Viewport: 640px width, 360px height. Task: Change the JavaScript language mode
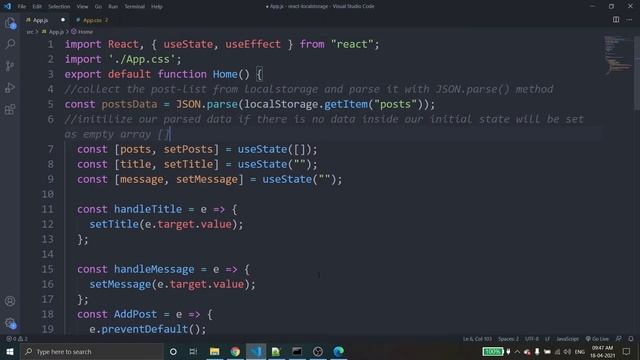tap(567, 339)
